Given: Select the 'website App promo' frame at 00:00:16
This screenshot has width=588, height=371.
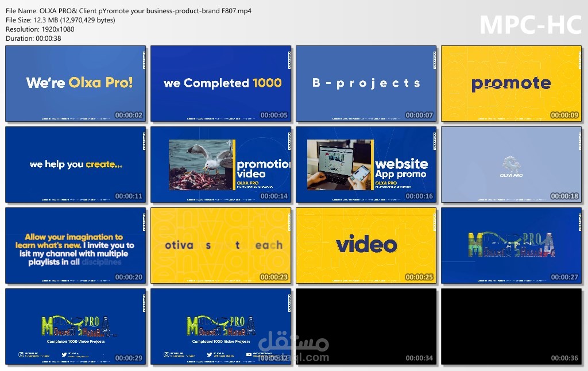Looking at the screenshot, I should point(366,165).
